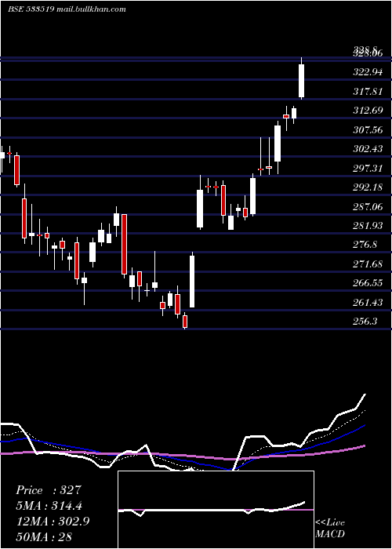Click the '50MA : 28' readout
Image resolution: width=392 pixels, height=549 pixels.
pos(44,536)
